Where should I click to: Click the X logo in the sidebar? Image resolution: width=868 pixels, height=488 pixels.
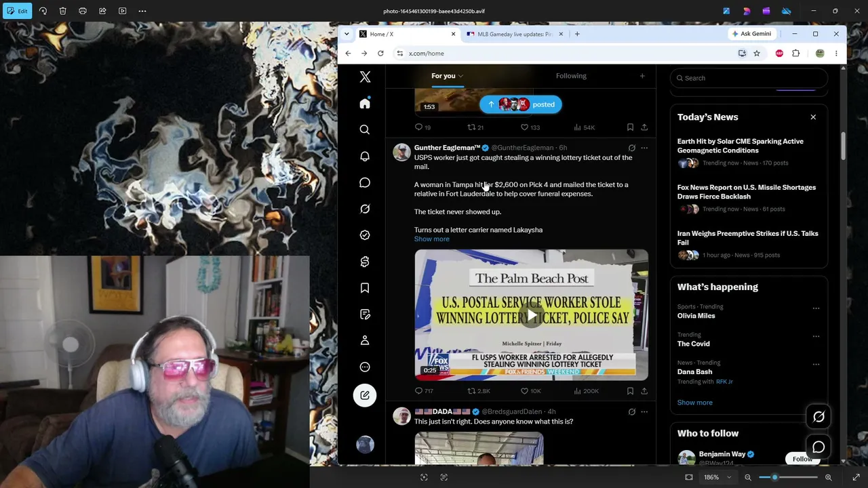tap(365, 77)
